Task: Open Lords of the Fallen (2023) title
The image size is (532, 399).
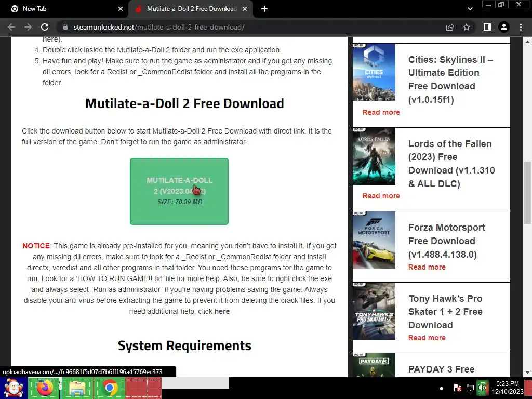Action: point(451,164)
